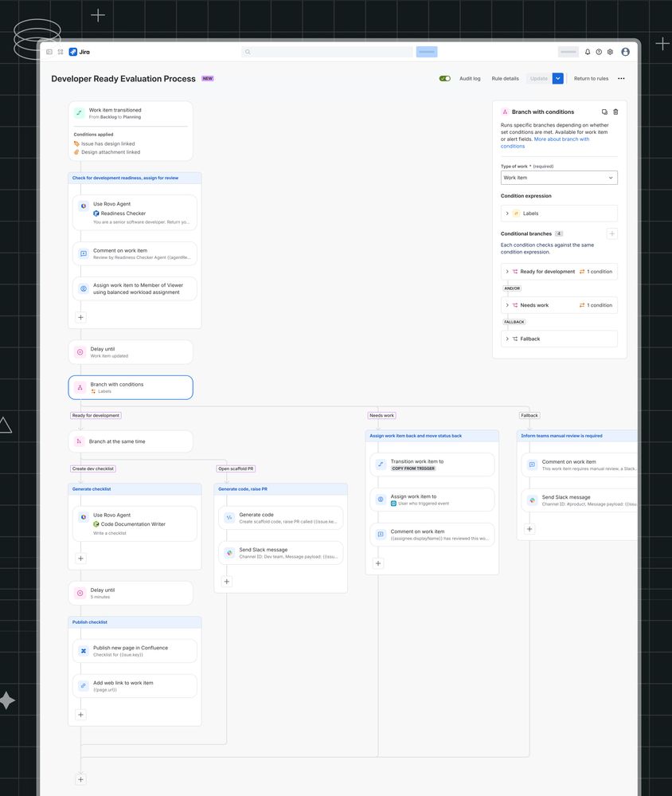This screenshot has height=796, width=672.
Task: Open the app switcher grid icon
Action: pos(61,52)
